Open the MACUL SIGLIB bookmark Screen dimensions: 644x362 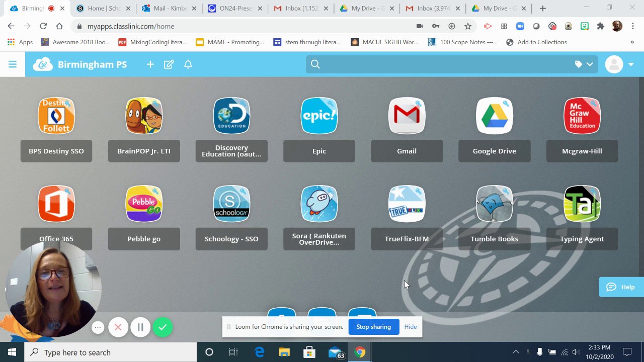(385, 42)
